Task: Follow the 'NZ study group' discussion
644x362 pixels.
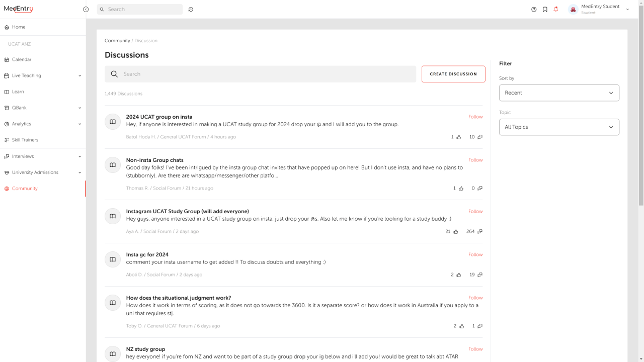Action: coord(475,349)
